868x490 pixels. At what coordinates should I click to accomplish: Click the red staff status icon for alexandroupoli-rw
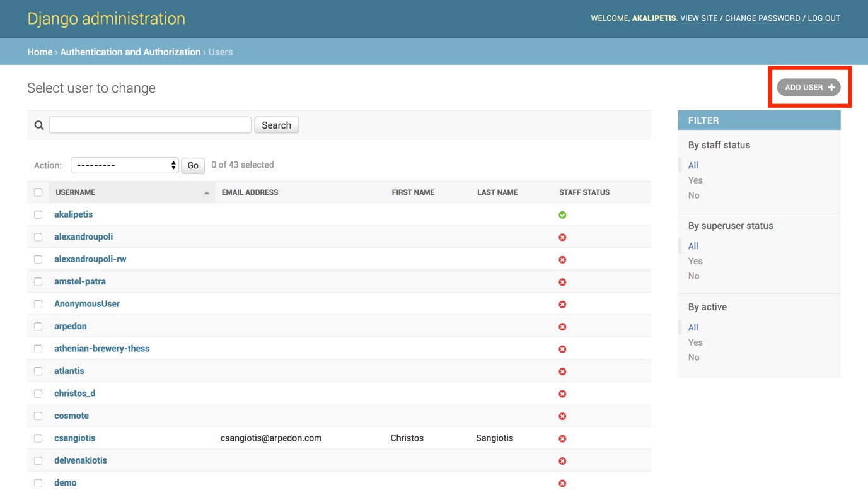click(x=562, y=260)
